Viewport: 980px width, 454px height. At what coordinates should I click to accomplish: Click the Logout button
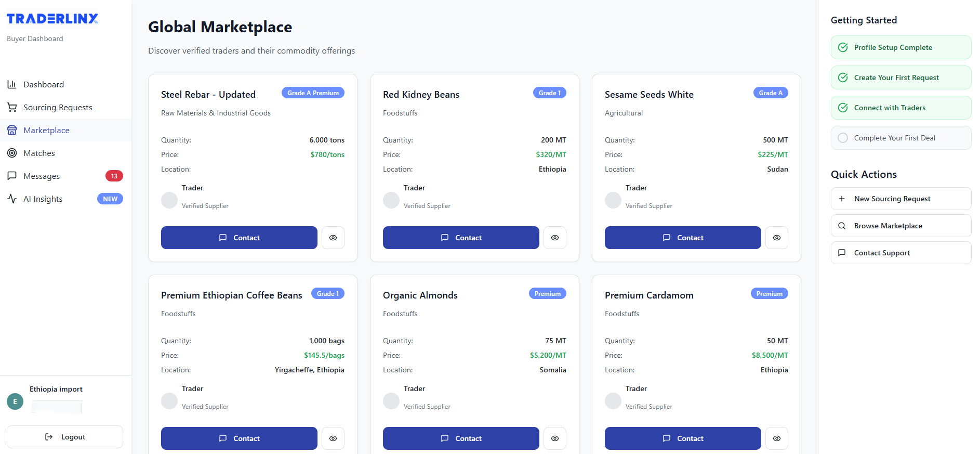coord(64,437)
